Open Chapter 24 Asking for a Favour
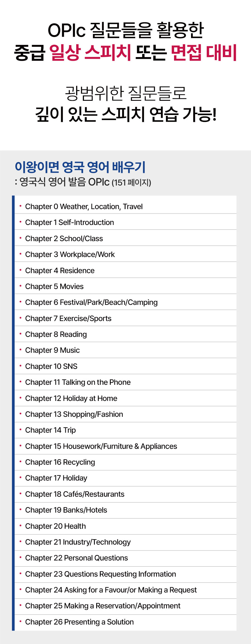 [111, 590]
